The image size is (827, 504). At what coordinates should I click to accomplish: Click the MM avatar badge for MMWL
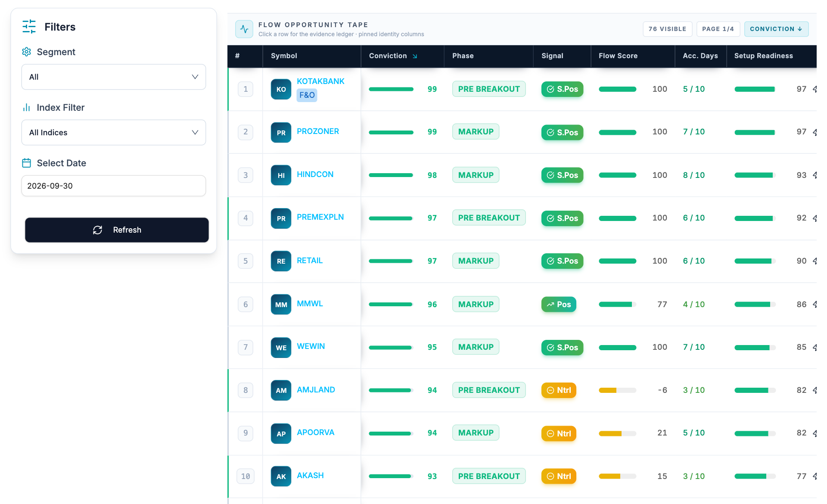click(x=281, y=305)
